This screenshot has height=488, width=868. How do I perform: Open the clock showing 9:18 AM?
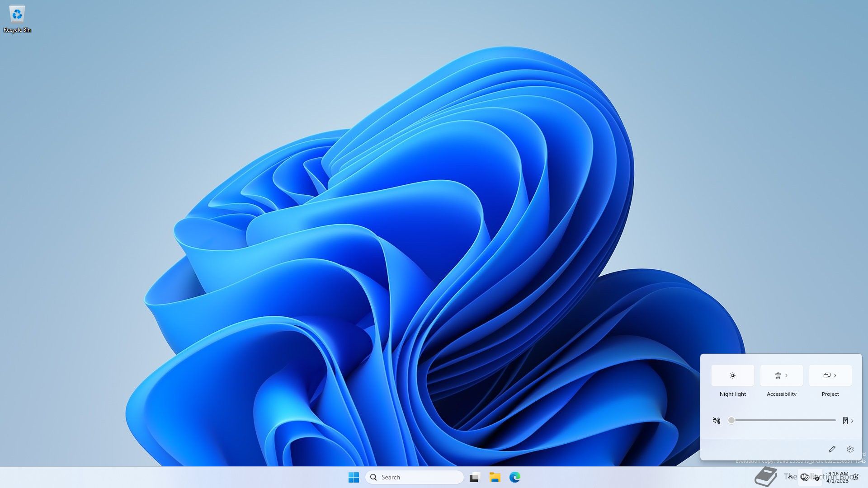[838, 477]
